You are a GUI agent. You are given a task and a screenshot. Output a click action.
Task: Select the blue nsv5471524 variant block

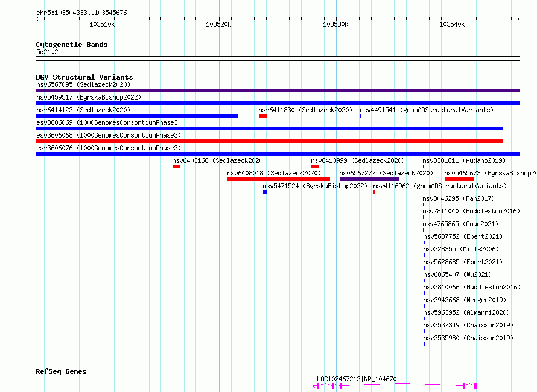click(265, 192)
